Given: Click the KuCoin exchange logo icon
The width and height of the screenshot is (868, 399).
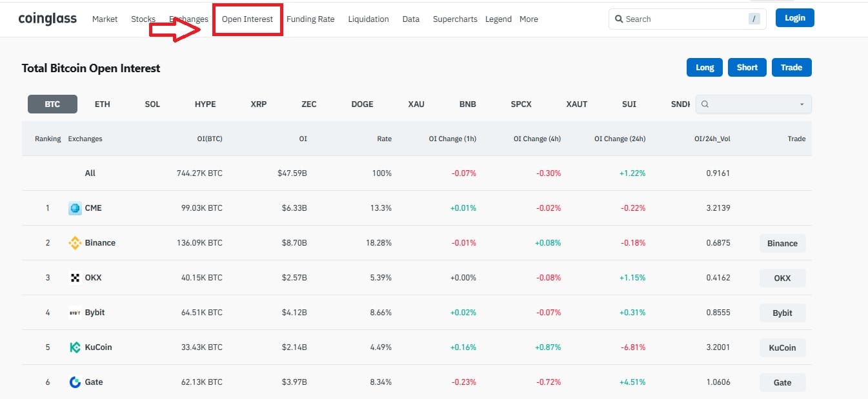Looking at the screenshot, I should pos(75,347).
